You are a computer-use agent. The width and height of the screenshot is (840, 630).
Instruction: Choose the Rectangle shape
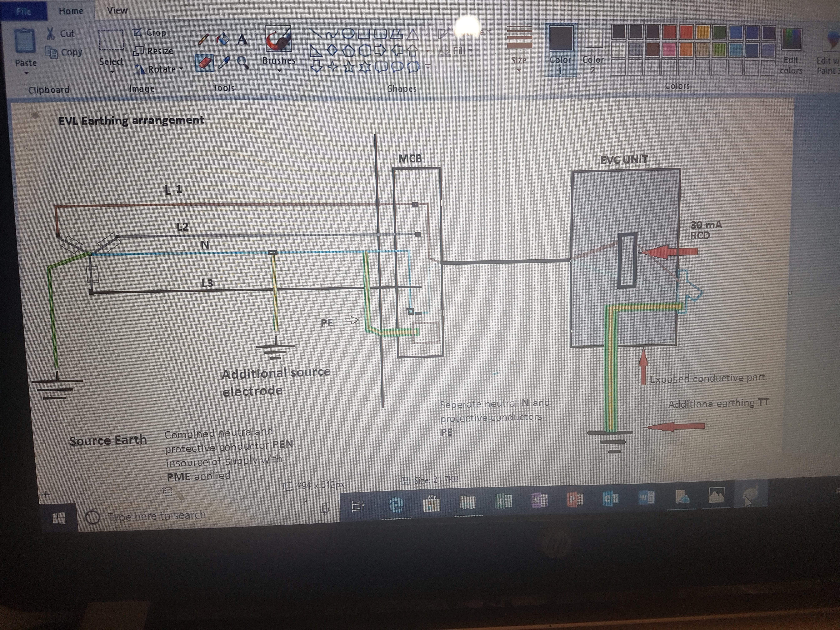click(364, 34)
